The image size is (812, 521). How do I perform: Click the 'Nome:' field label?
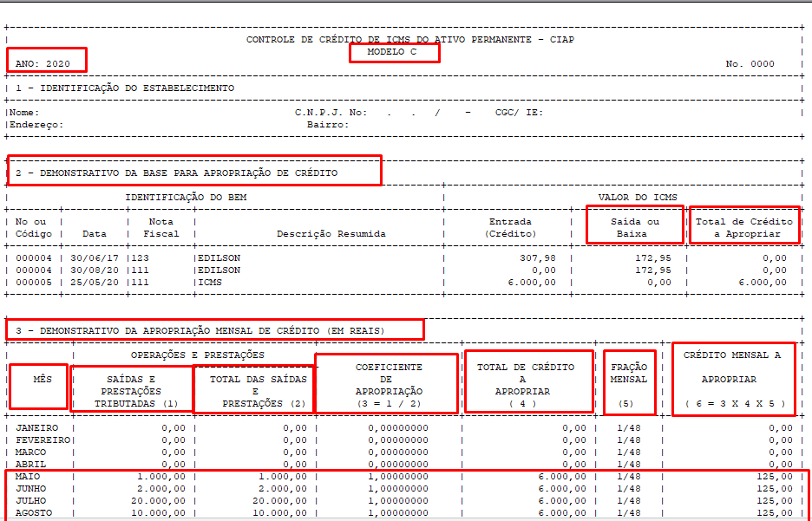coord(24,113)
